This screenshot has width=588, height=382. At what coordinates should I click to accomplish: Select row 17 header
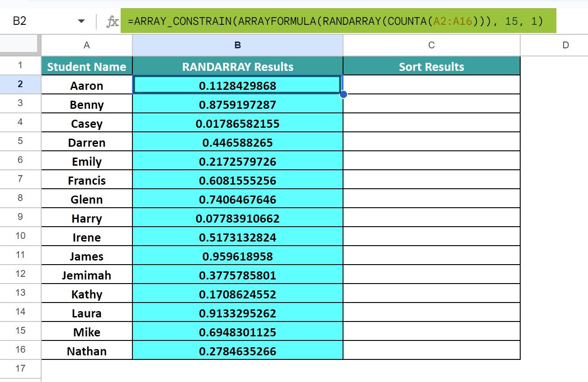(x=20, y=368)
